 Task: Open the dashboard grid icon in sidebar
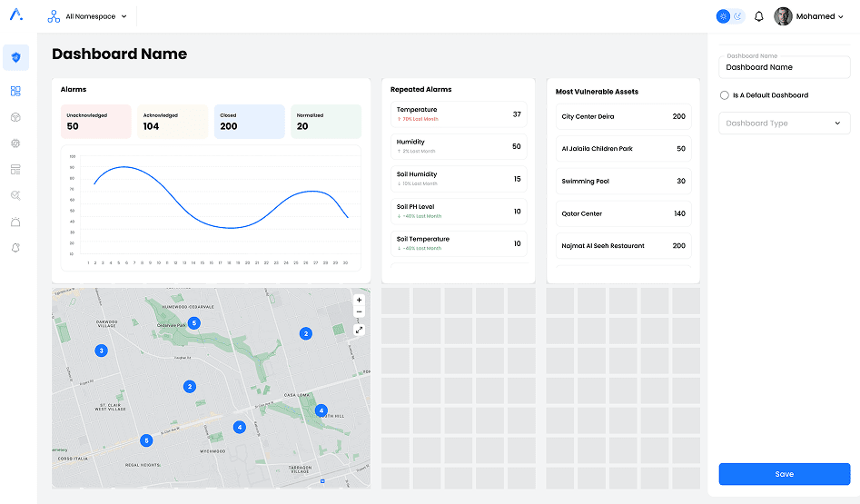click(x=15, y=92)
